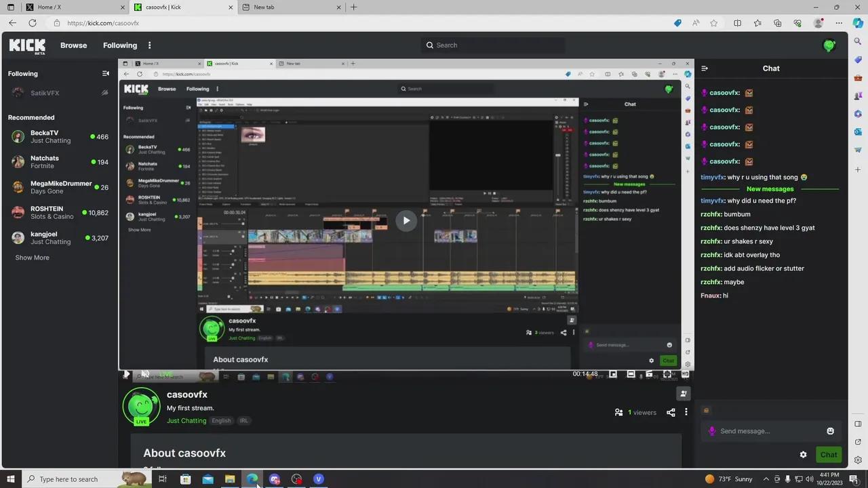Open Task View on the taskbar

[163, 479]
